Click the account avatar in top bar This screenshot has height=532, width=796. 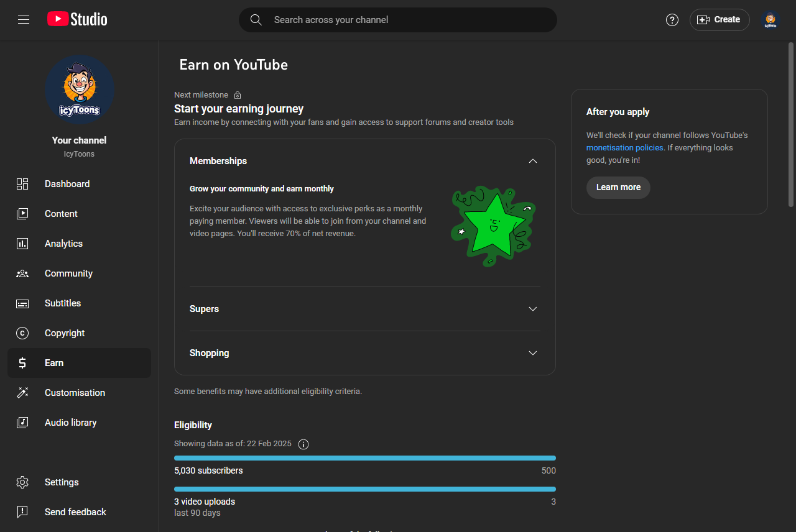click(771, 20)
